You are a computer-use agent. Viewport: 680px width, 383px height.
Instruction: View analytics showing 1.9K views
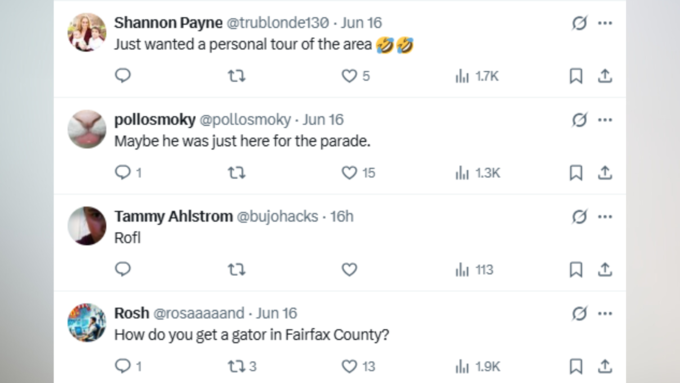tap(477, 367)
